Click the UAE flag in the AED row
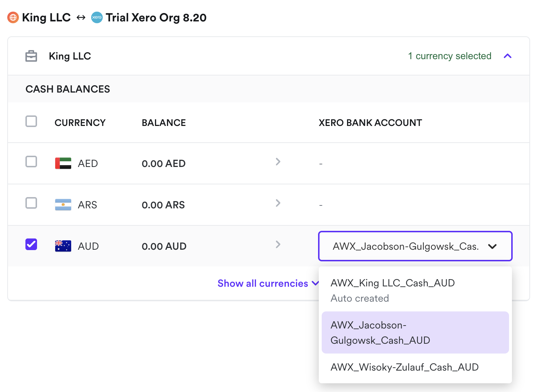 63,163
